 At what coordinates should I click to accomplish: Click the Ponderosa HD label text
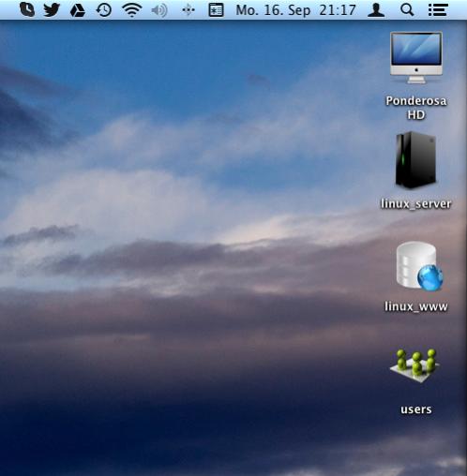(416, 108)
